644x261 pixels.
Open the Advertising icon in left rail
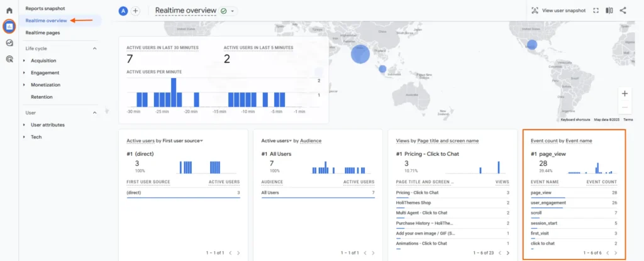[x=9, y=59]
